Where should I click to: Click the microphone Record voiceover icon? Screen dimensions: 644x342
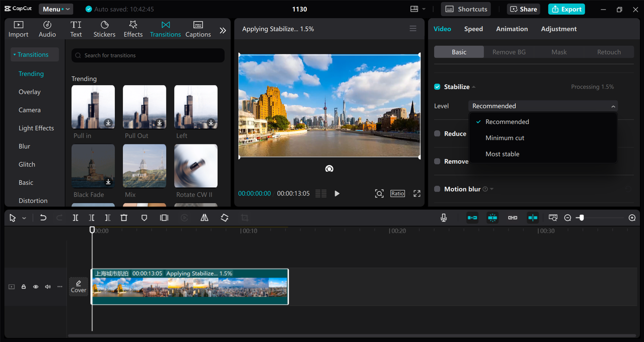(444, 218)
